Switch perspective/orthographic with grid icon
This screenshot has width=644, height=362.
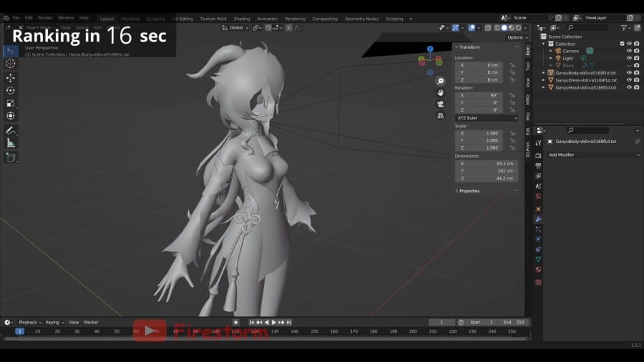click(440, 116)
